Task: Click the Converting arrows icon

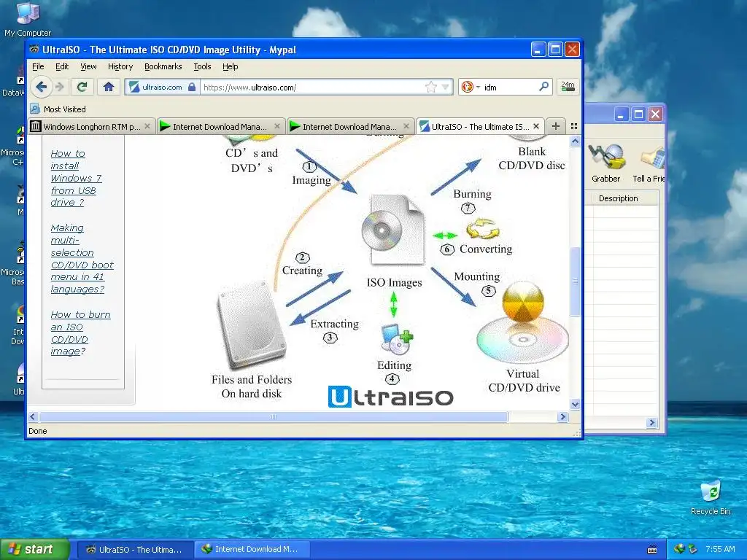Action: (x=483, y=229)
